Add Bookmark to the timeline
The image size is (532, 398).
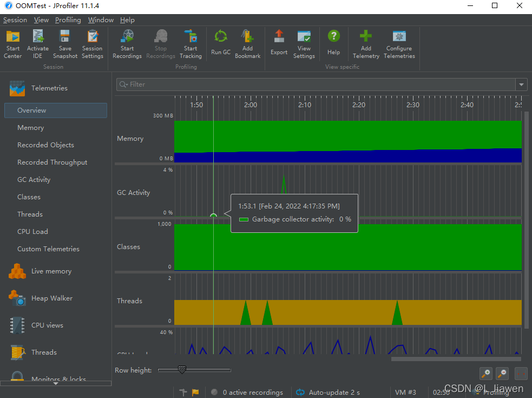(x=248, y=44)
